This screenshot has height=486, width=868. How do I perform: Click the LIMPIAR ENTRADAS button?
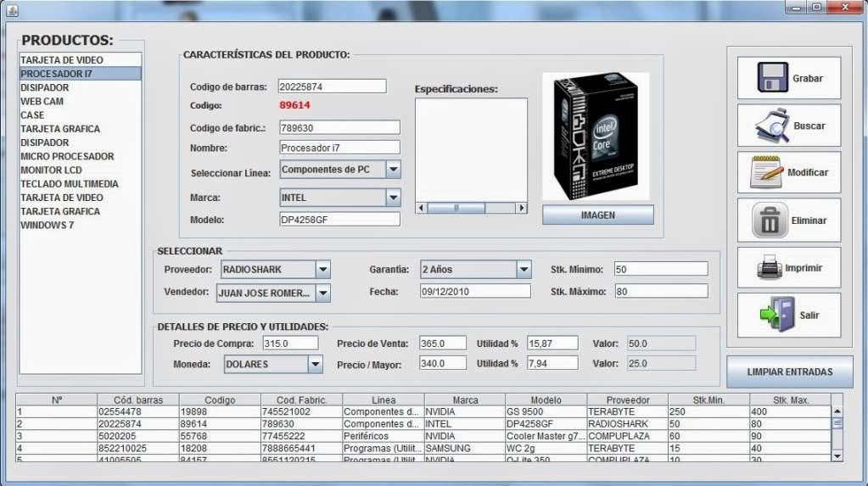pyautogui.click(x=789, y=372)
